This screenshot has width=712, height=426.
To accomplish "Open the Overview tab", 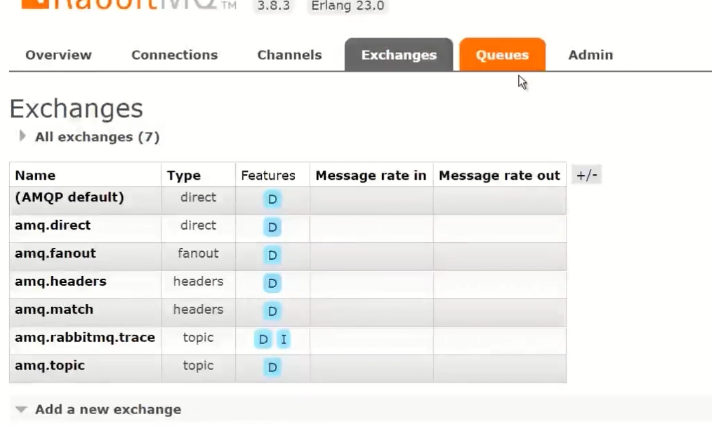I will (59, 55).
